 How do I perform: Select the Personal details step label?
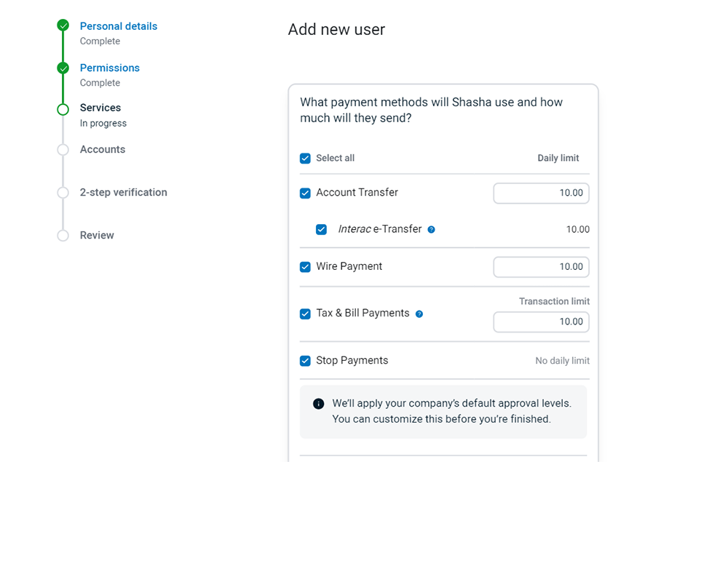(x=118, y=25)
